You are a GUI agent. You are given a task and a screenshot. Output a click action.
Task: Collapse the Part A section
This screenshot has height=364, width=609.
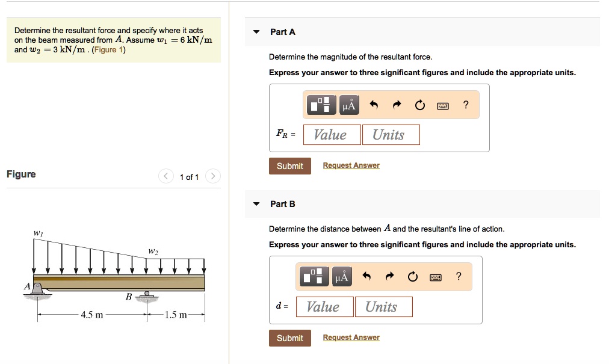point(256,32)
